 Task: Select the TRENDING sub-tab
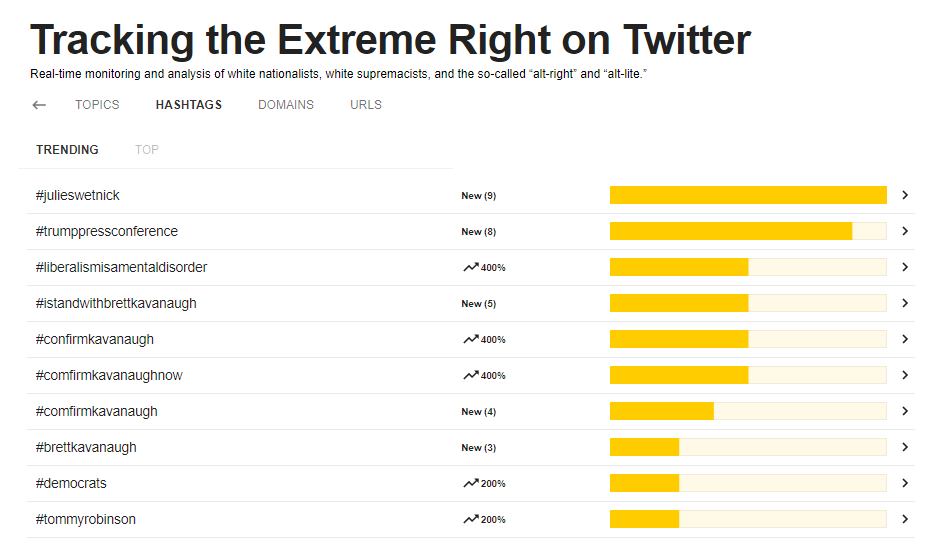coord(67,150)
